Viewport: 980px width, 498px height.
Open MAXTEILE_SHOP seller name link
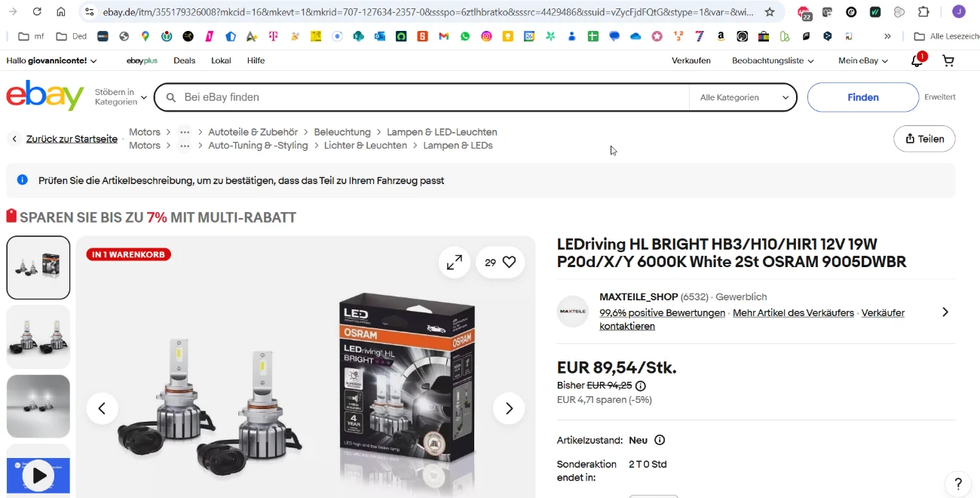[639, 297]
